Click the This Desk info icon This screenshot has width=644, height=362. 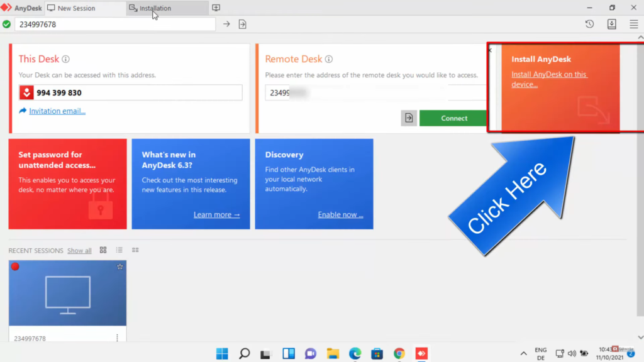click(65, 59)
